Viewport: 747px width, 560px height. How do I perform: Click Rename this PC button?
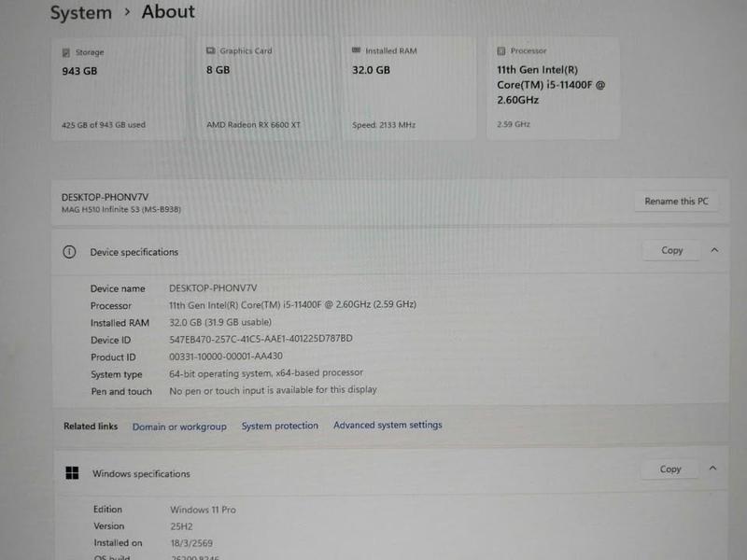tap(676, 201)
